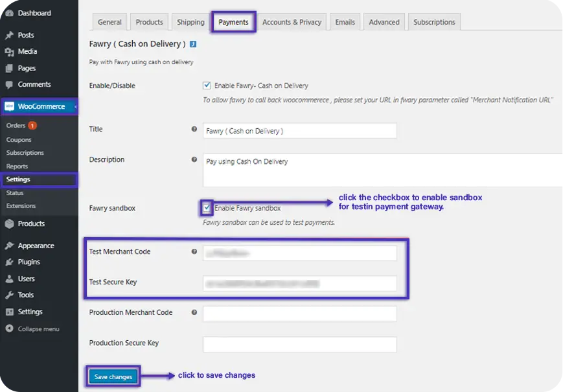Click the WooCommerce logo icon
The image size is (563, 392).
(x=9, y=107)
